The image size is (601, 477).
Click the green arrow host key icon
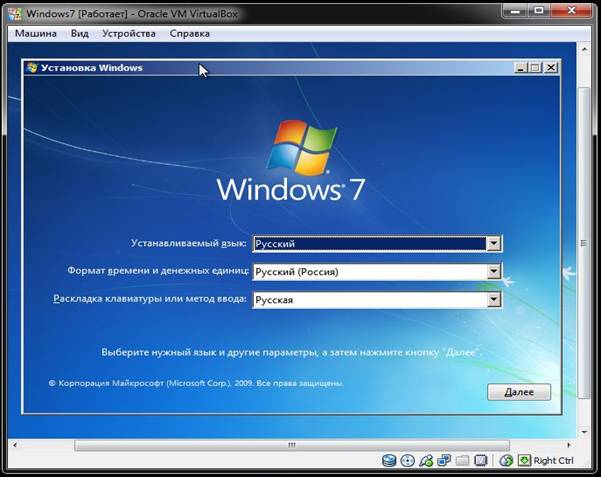[524, 460]
